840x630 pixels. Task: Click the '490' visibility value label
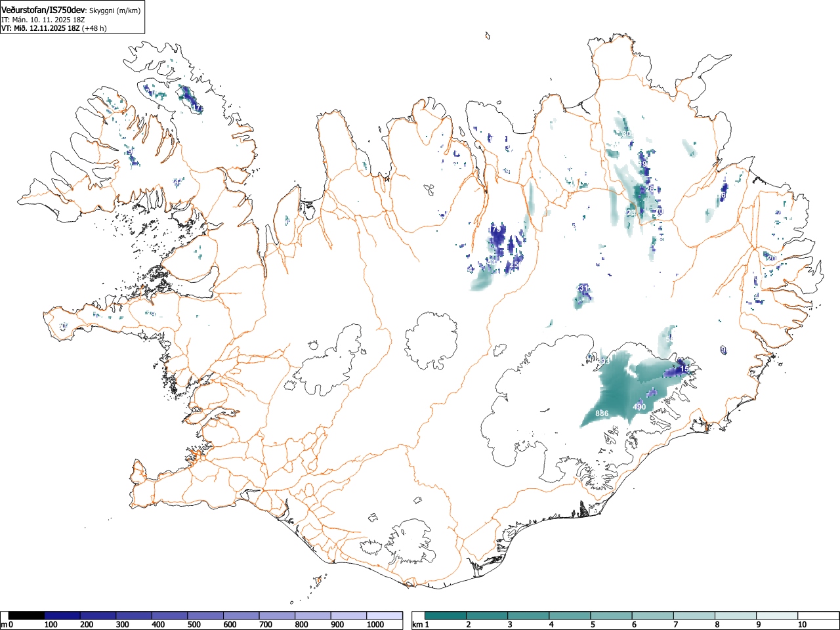[639, 407]
